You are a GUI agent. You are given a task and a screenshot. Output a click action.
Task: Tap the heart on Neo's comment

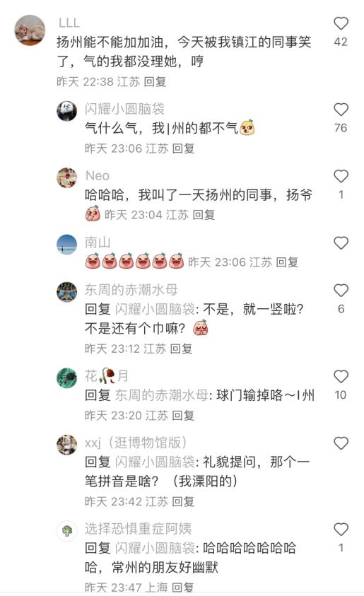(x=341, y=176)
